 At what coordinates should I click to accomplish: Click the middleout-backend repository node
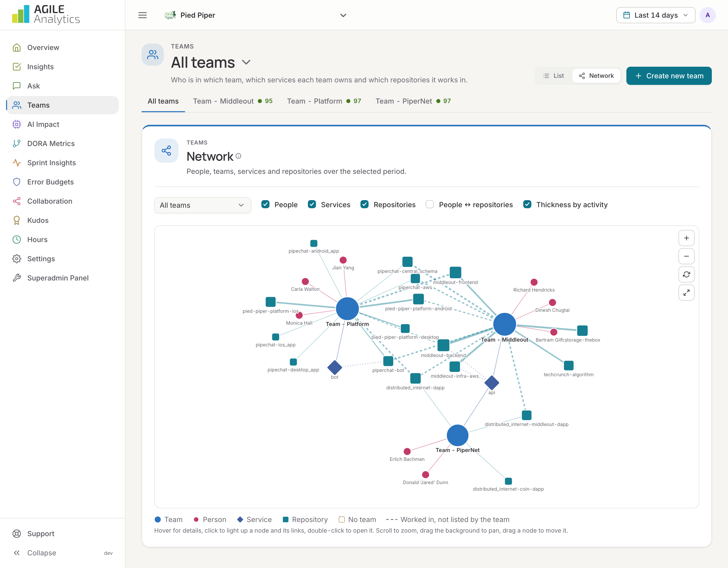coord(443,345)
